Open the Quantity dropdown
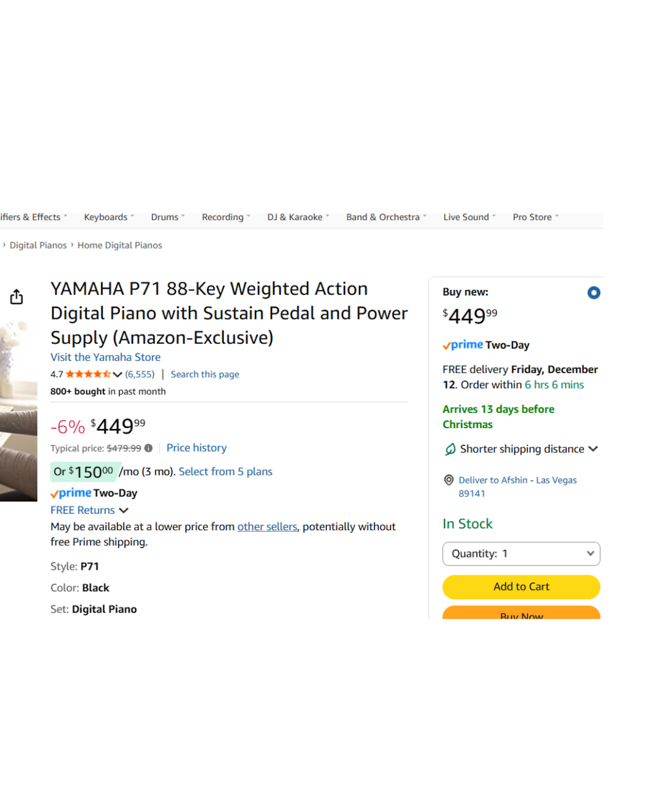Image resolution: width=650 pixels, height=812 pixels. pos(521,554)
